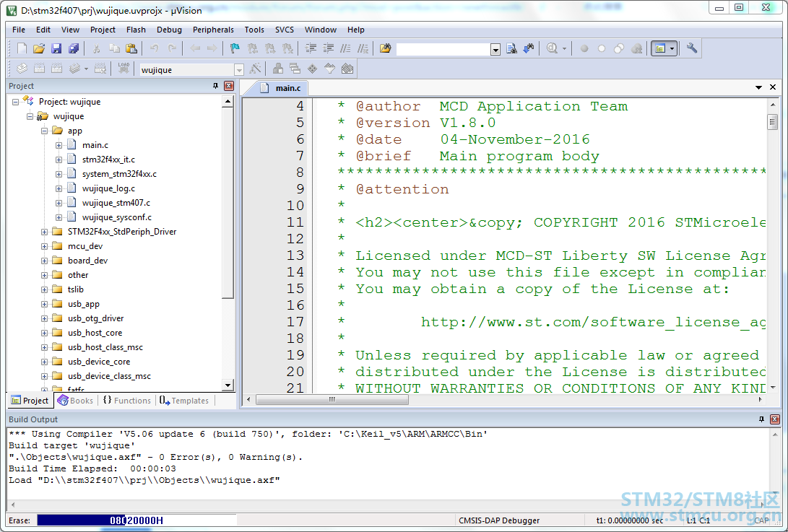Open Configuration via the wrench icon

pos(692,49)
